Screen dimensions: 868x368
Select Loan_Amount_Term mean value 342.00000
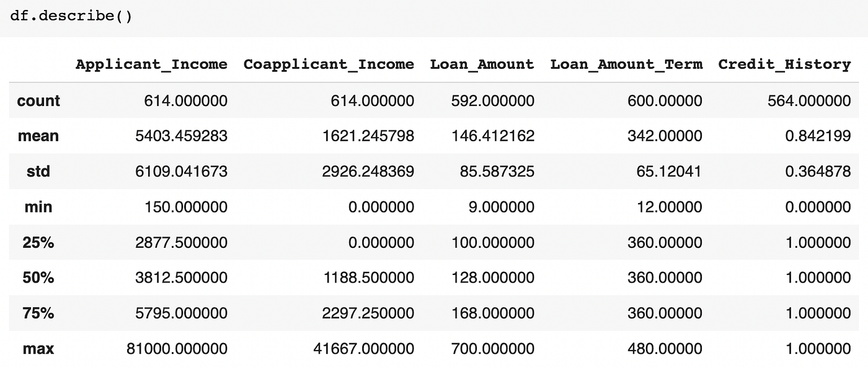click(665, 136)
